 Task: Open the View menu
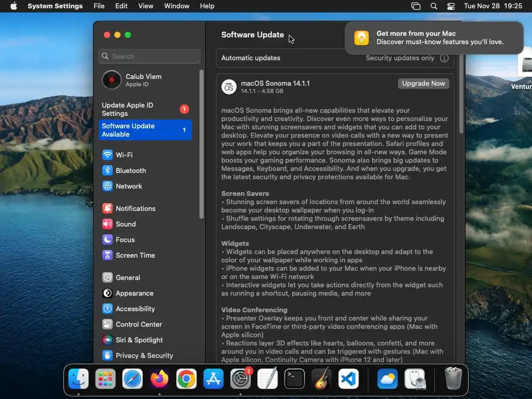point(146,6)
